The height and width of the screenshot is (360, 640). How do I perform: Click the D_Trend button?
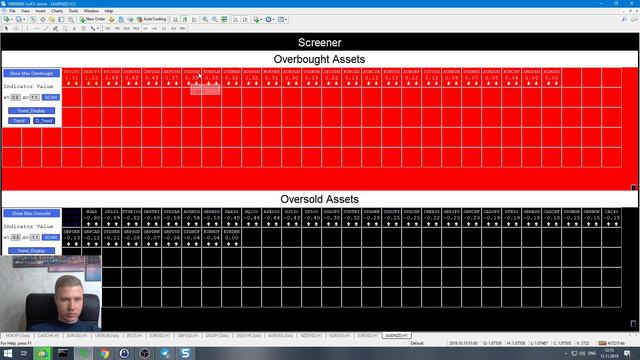[x=44, y=120]
